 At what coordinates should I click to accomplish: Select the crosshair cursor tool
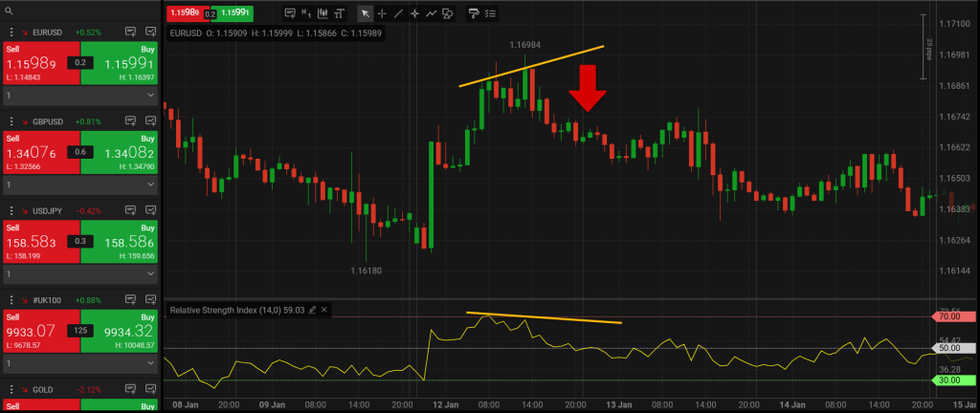[x=382, y=13]
